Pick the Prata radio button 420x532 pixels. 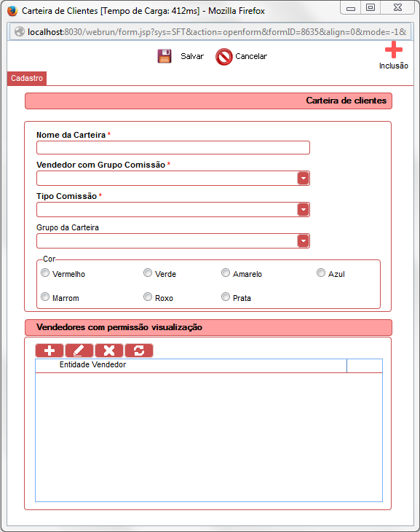tap(226, 297)
